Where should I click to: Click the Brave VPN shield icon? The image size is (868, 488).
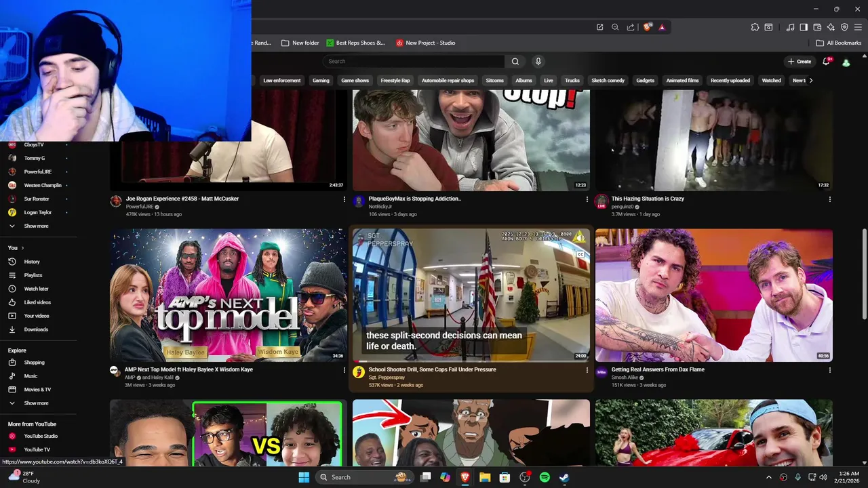pyautogui.click(x=844, y=27)
